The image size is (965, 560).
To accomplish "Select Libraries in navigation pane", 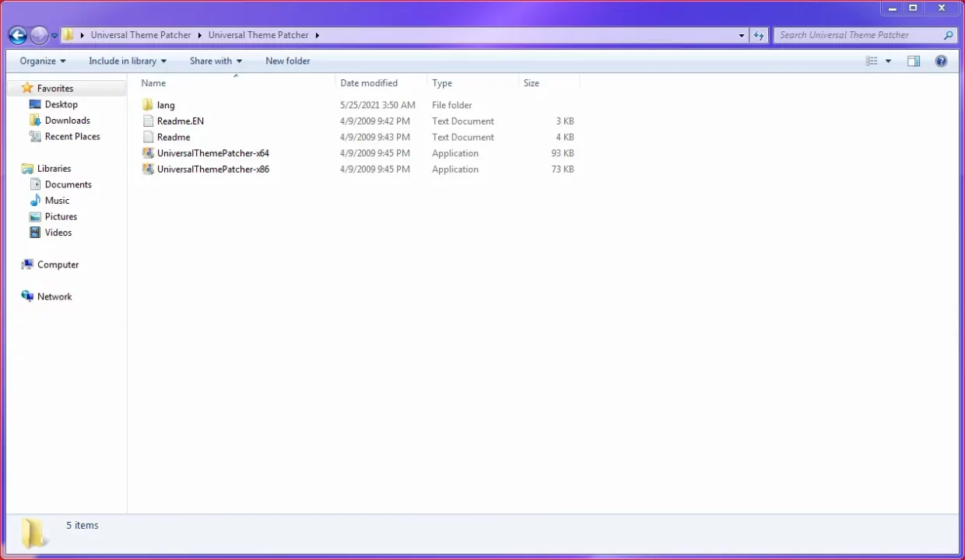I will [x=54, y=169].
